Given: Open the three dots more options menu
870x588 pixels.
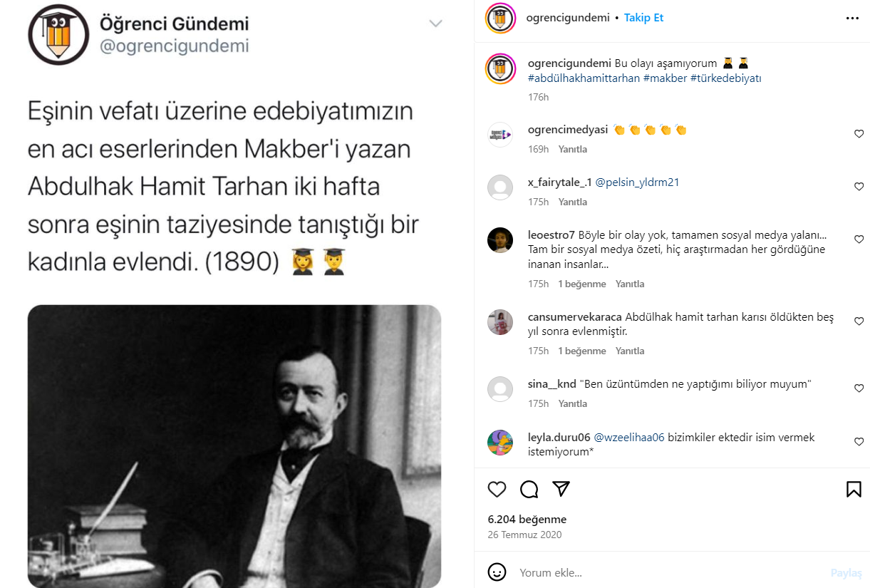Looking at the screenshot, I should tap(852, 19).
